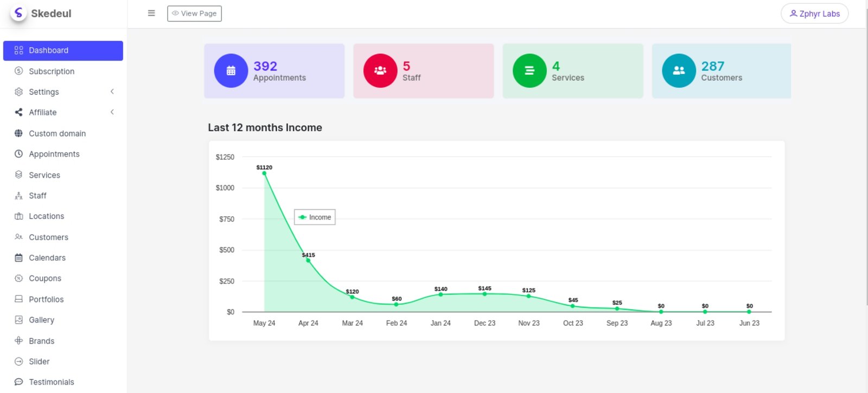
Task: Click the Portfolios icon
Action: tap(18, 299)
